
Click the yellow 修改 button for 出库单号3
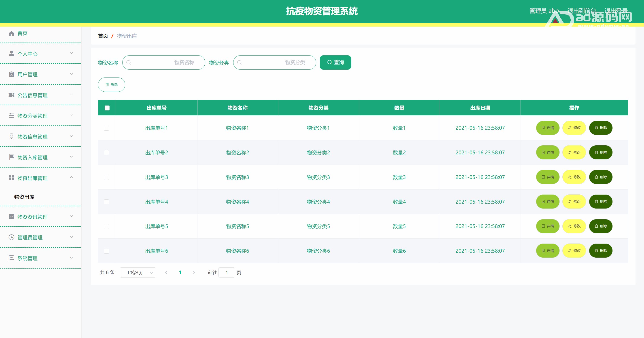coord(574,177)
